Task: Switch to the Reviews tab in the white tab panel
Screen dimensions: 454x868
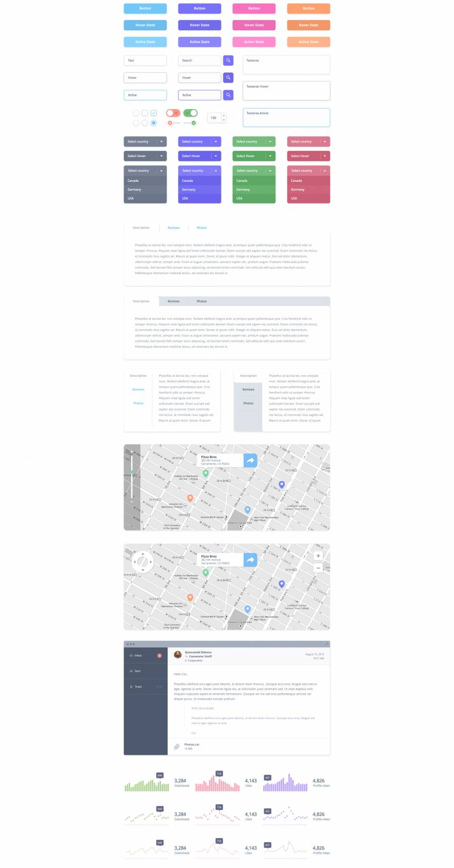Action: tap(174, 228)
